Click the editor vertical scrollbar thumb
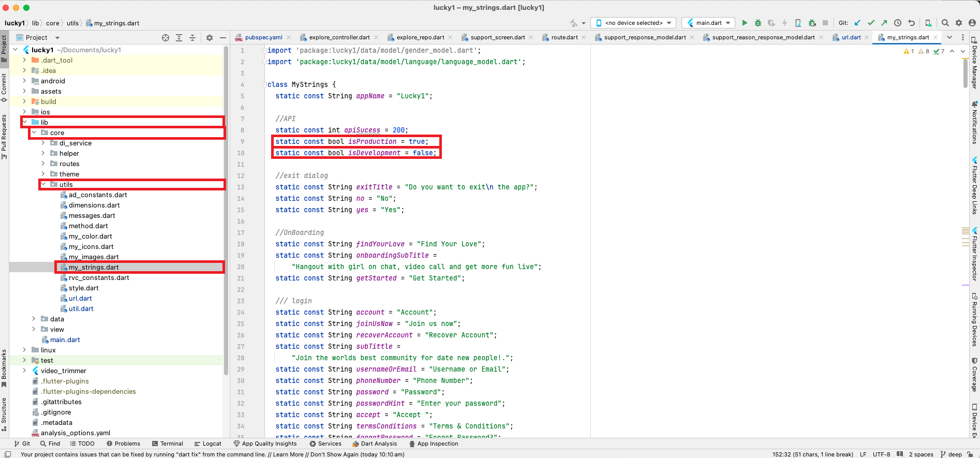The image size is (980, 458). tap(966, 73)
